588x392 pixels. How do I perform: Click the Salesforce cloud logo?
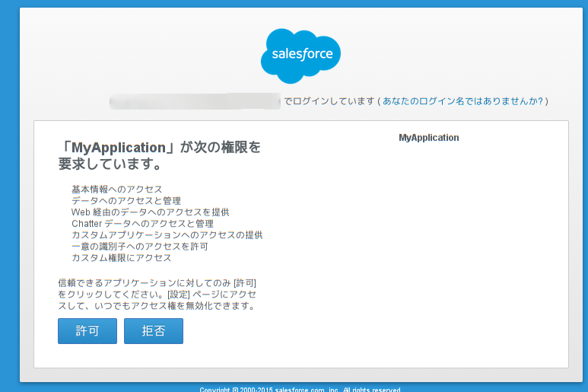coord(300,56)
